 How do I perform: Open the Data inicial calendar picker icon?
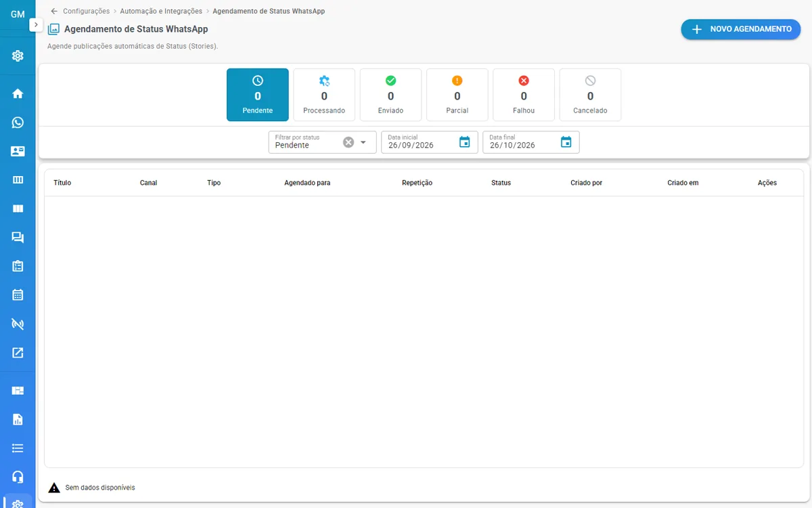[464, 142]
